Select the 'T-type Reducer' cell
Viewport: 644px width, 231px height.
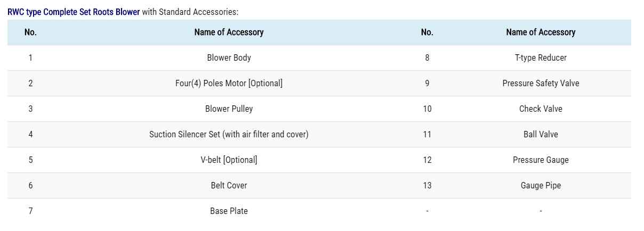pyautogui.click(x=541, y=57)
